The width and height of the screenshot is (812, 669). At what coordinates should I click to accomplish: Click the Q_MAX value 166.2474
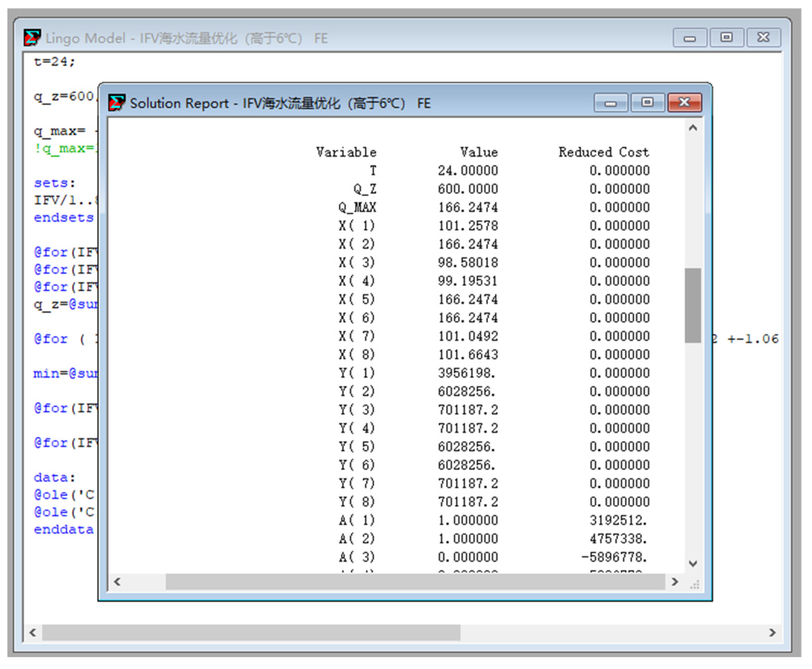coord(467,207)
